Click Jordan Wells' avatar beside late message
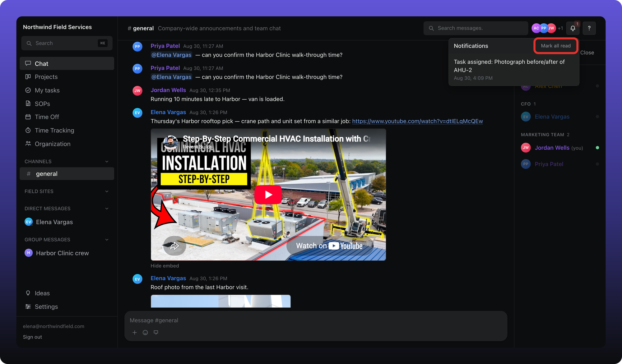 [x=137, y=91]
